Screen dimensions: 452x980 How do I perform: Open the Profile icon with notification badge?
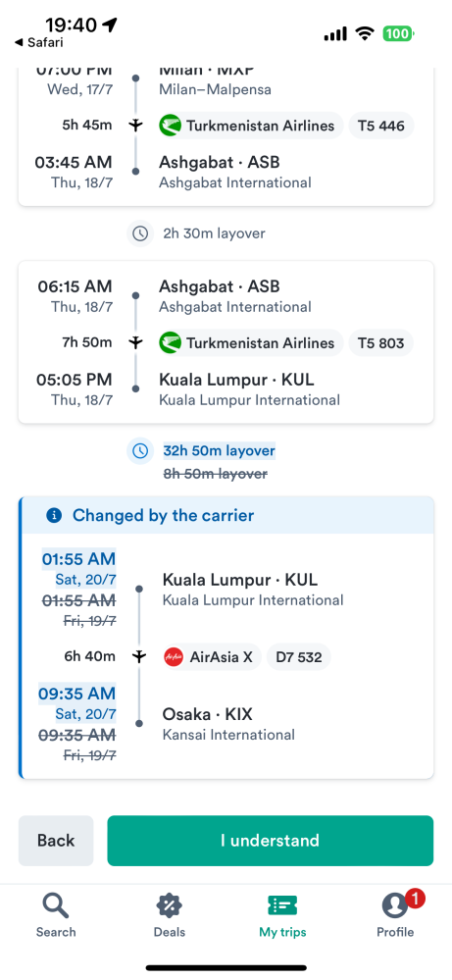click(x=395, y=905)
